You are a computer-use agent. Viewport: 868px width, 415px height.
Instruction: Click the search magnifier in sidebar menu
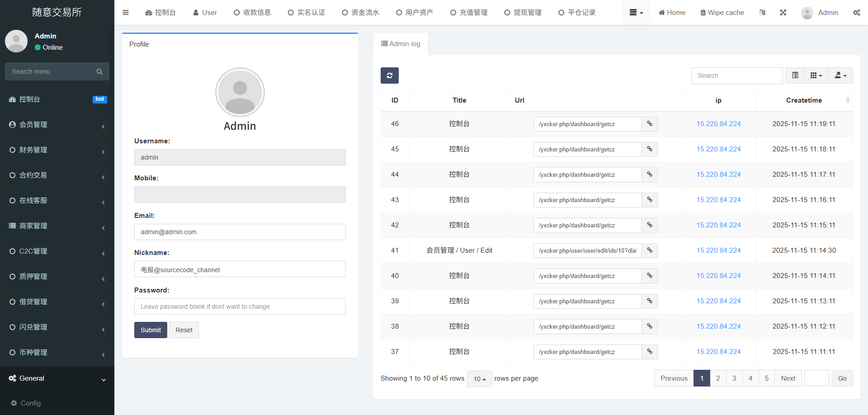click(99, 71)
